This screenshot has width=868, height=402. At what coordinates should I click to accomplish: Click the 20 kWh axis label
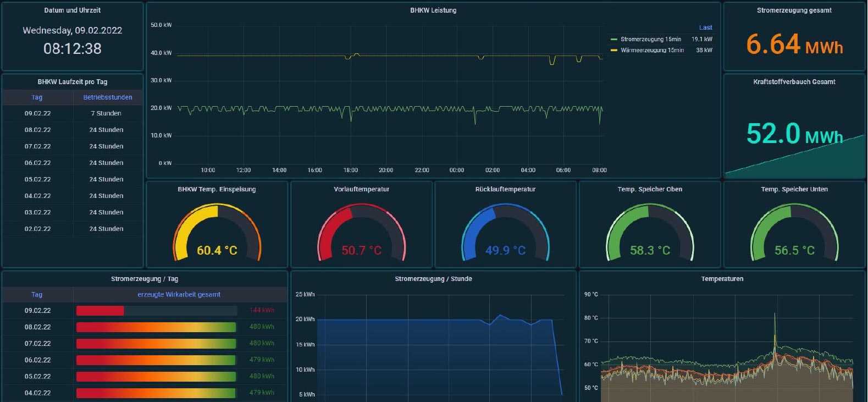point(305,319)
